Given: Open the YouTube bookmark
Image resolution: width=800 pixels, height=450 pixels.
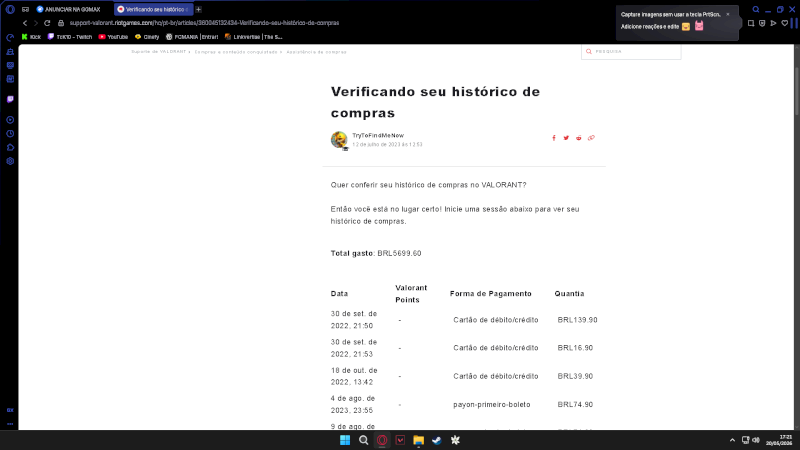Looking at the screenshot, I should (x=113, y=37).
